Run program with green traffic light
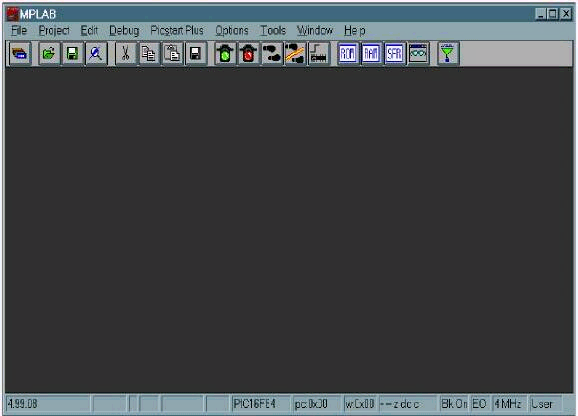 tap(225, 54)
